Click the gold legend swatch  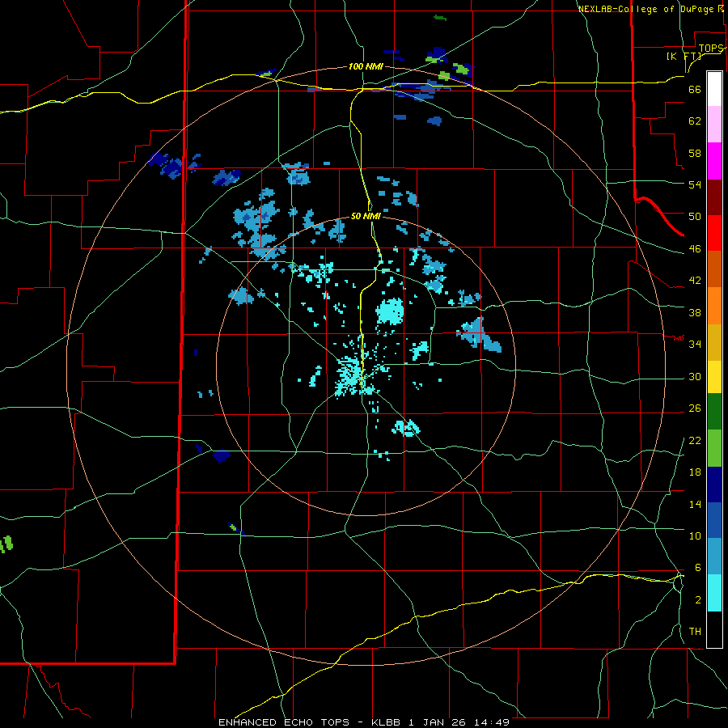pos(714,342)
